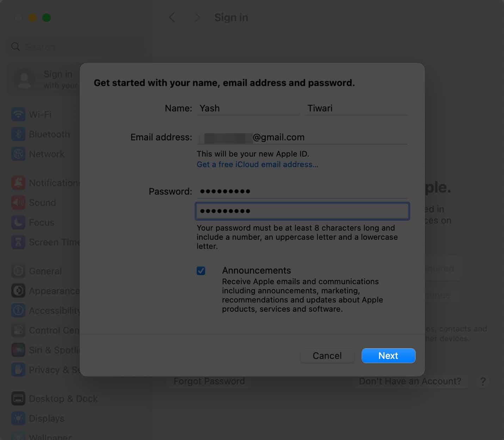
Task: Open the Screen Time hourglass icon
Action: click(x=18, y=242)
